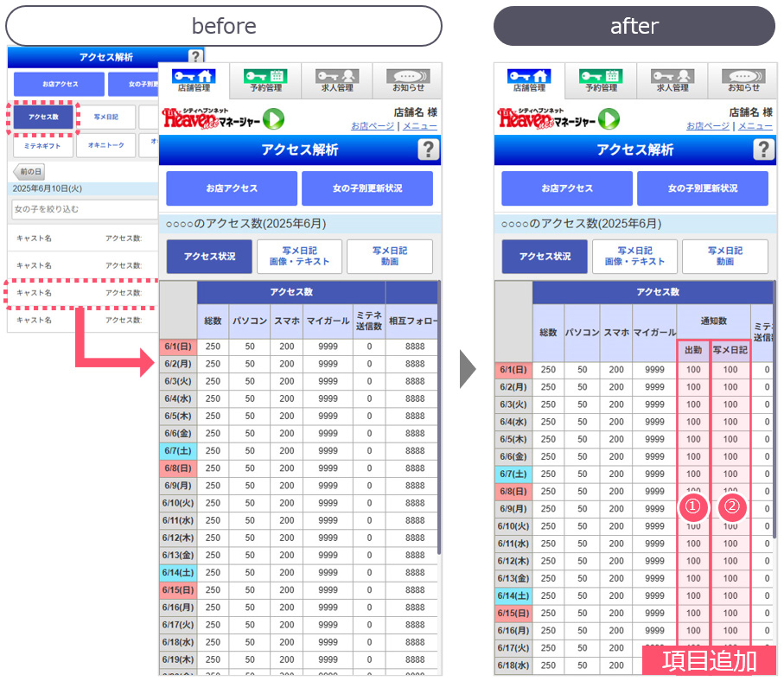Click the circled number 1 marker

692,507
